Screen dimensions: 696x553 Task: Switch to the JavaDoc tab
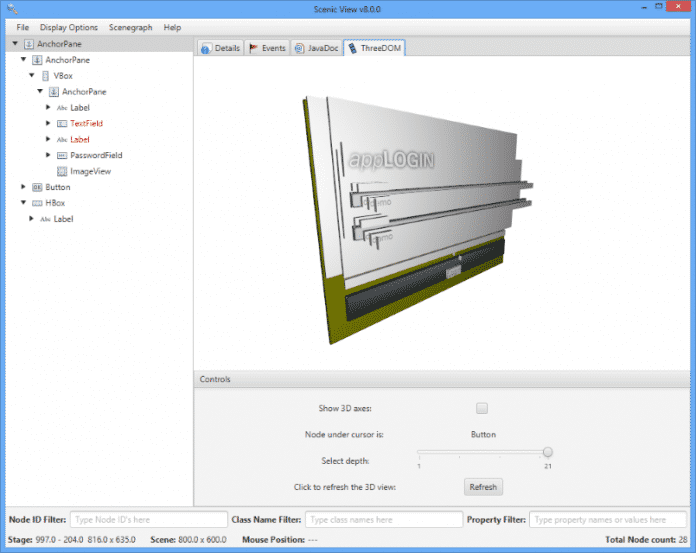316,48
